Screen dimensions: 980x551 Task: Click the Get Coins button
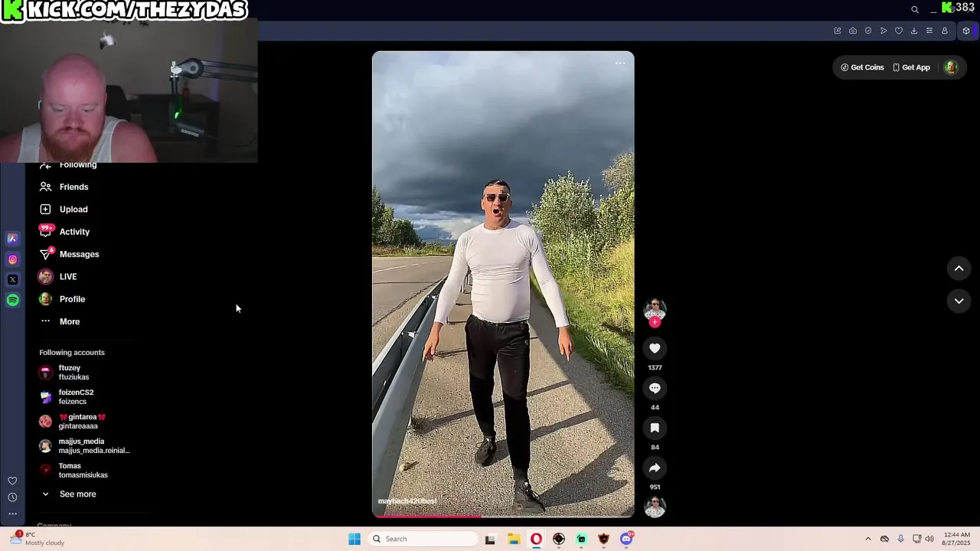862,67
